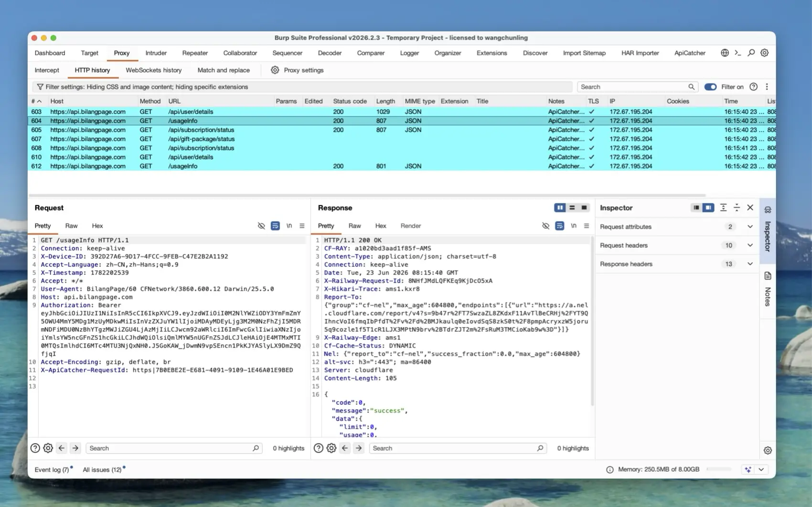Switch Inspector to the first layout option
Screen dimensions: 812x507
(696, 208)
